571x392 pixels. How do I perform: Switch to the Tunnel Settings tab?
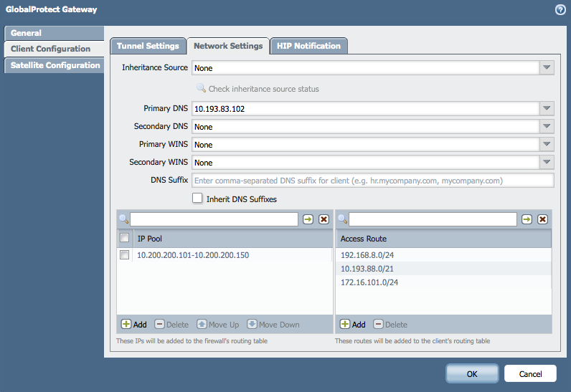tap(148, 46)
